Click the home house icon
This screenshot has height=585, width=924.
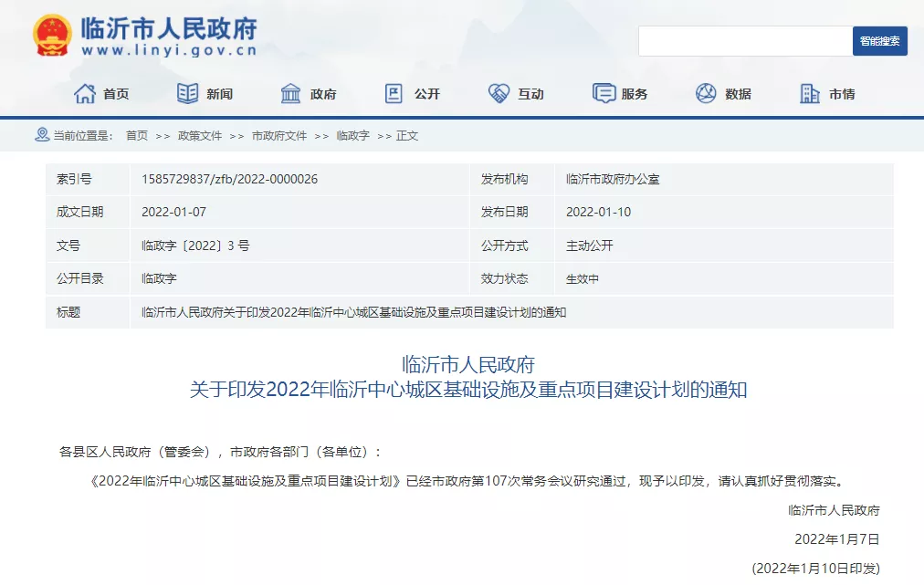tap(85, 94)
